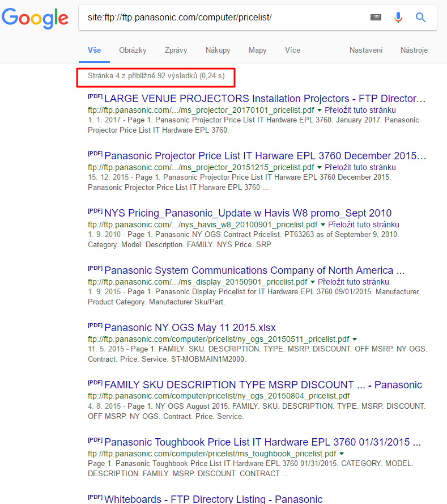Screen dimensions: 447x504
Task: Open NYS Pricing Havis W8 promo result
Action: tap(248, 213)
